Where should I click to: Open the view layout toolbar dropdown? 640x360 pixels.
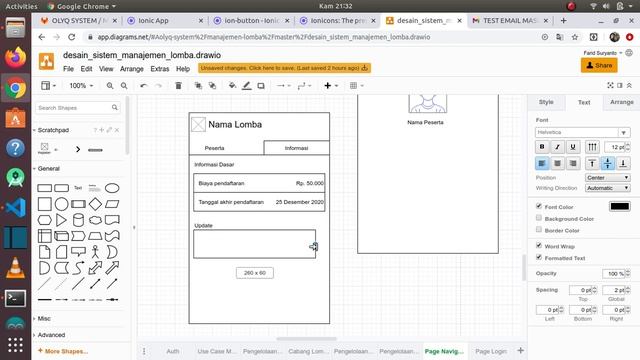coord(48,86)
